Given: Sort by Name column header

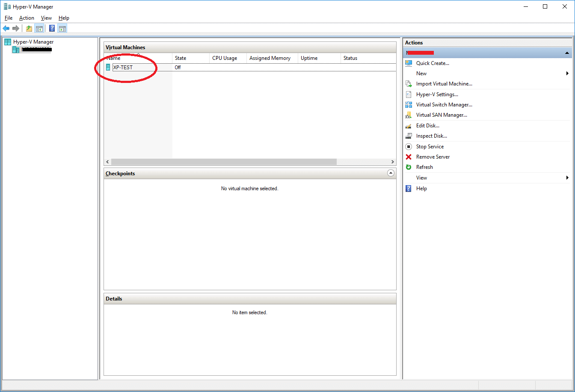Looking at the screenshot, I should (x=138, y=58).
